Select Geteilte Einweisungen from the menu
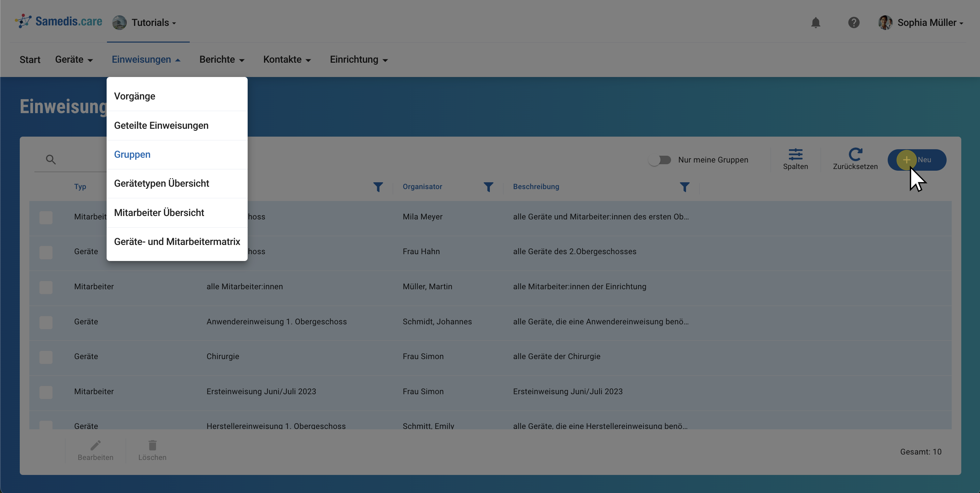This screenshot has height=493, width=980. pyautogui.click(x=161, y=125)
